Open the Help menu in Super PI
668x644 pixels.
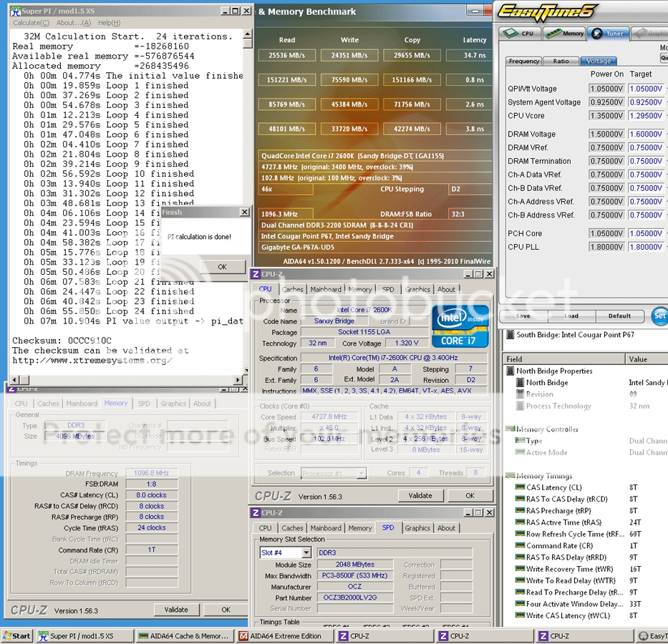pyautogui.click(x=109, y=23)
